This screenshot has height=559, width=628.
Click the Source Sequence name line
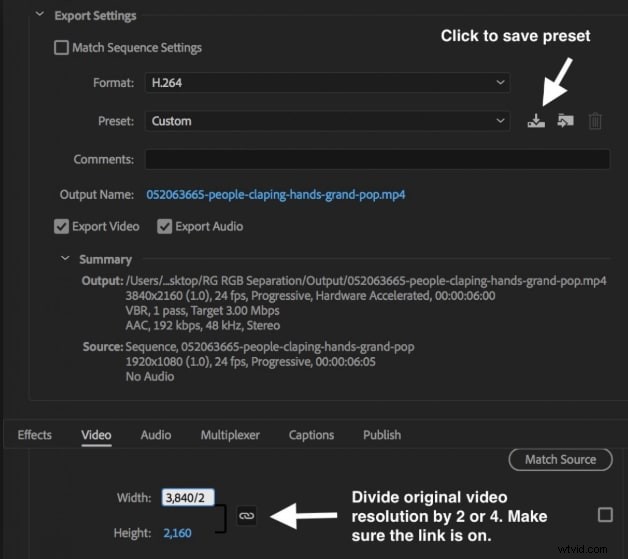pos(270,347)
